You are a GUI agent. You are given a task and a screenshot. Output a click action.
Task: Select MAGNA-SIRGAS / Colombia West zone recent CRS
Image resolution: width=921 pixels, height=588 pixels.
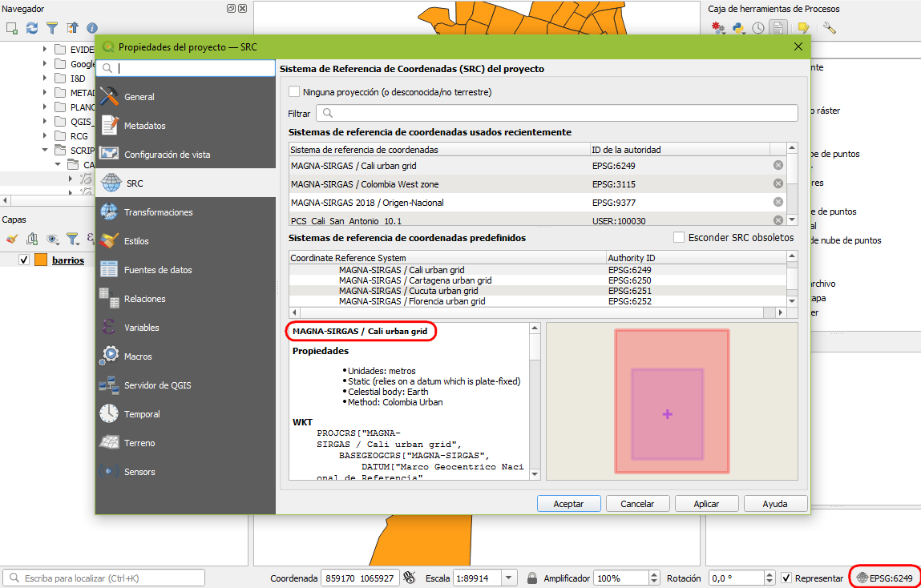click(537, 183)
